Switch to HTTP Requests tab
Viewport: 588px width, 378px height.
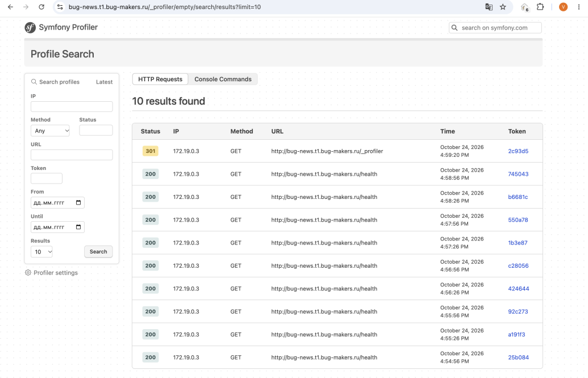point(160,79)
